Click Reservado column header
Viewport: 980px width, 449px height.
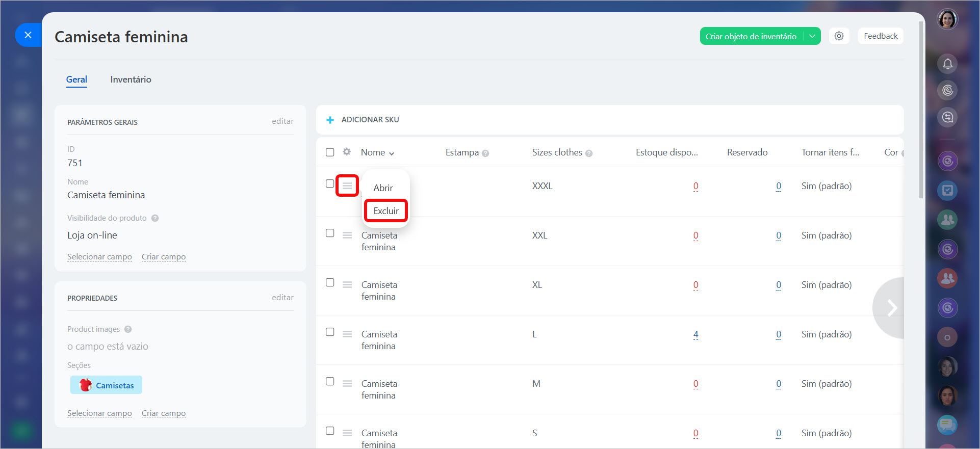[x=747, y=152]
